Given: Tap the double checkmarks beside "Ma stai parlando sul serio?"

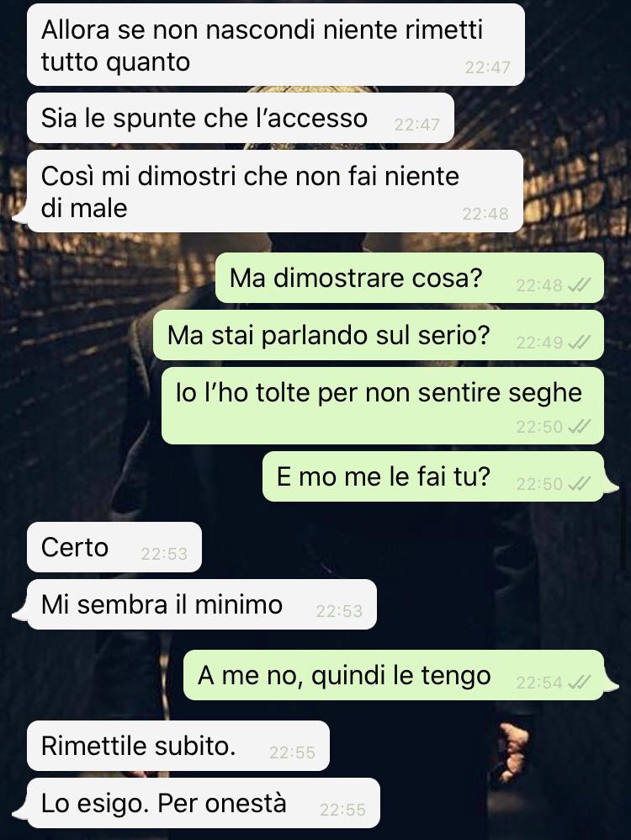Looking at the screenshot, I should (x=579, y=342).
